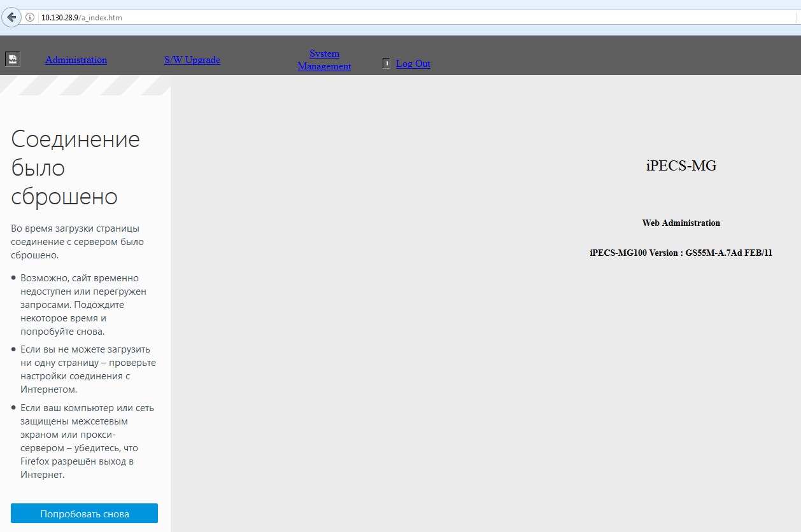The image size is (801, 532).
Task: Click the small icon beside Log Out
Action: 386,64
